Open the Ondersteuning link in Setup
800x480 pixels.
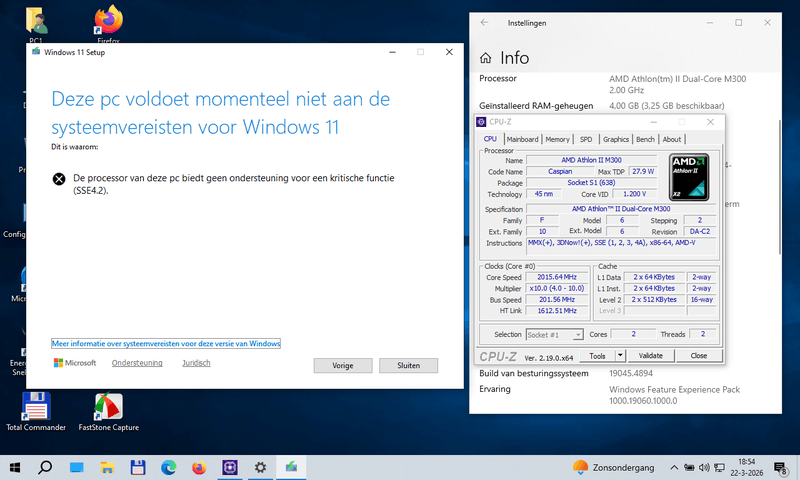137,363
